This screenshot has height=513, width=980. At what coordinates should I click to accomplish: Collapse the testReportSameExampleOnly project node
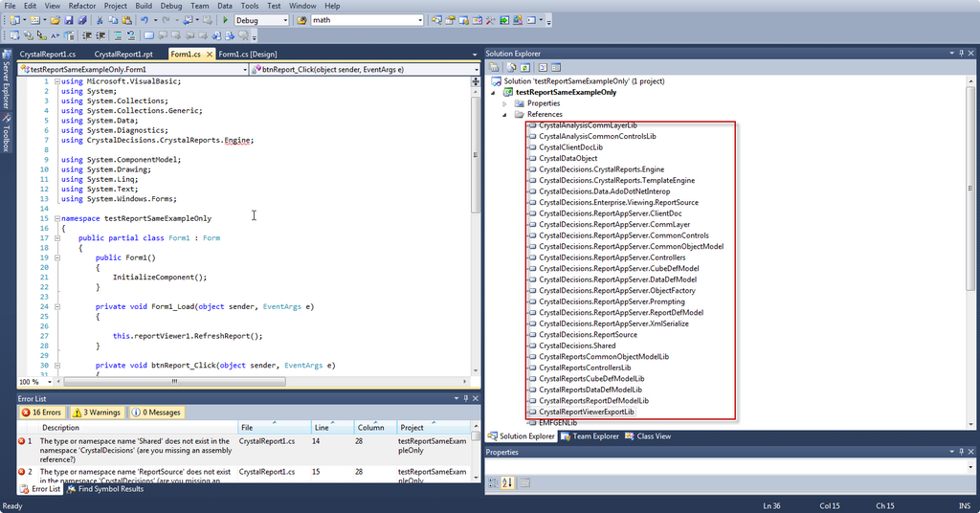click(x=493, y=93)
